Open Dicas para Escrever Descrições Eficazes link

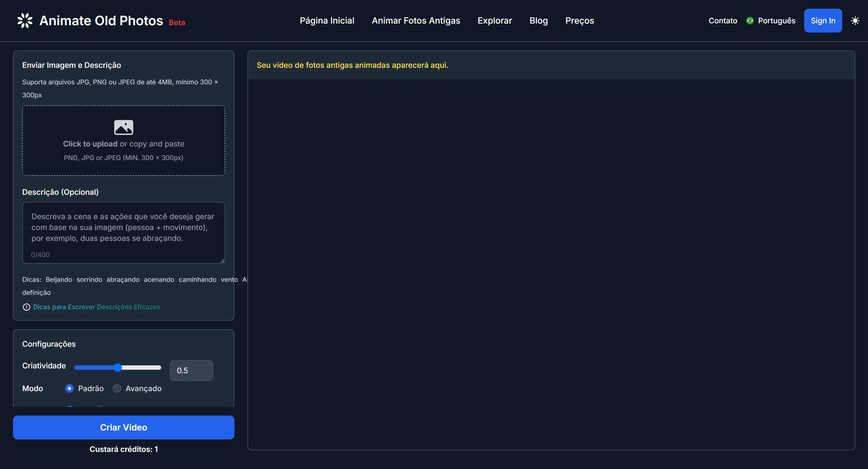(x=96, y=307)
